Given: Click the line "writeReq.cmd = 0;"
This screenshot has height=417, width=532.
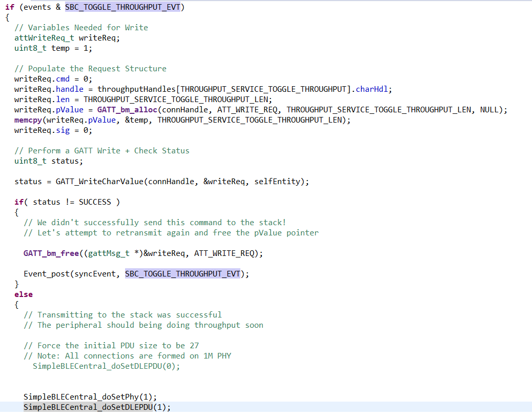Looking at the screenshot, I should (x=53, y=79).
